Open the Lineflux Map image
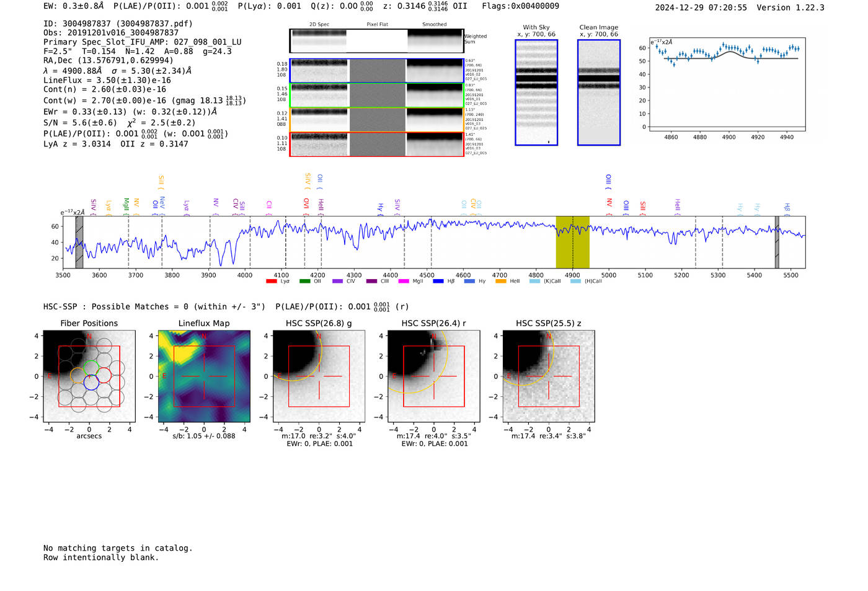 (x=204, y=376)
